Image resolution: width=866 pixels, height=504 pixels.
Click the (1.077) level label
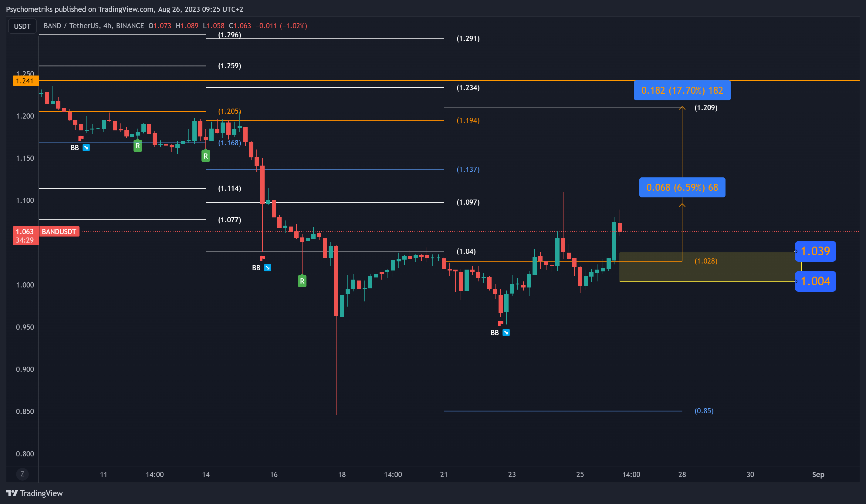point(230,220)
